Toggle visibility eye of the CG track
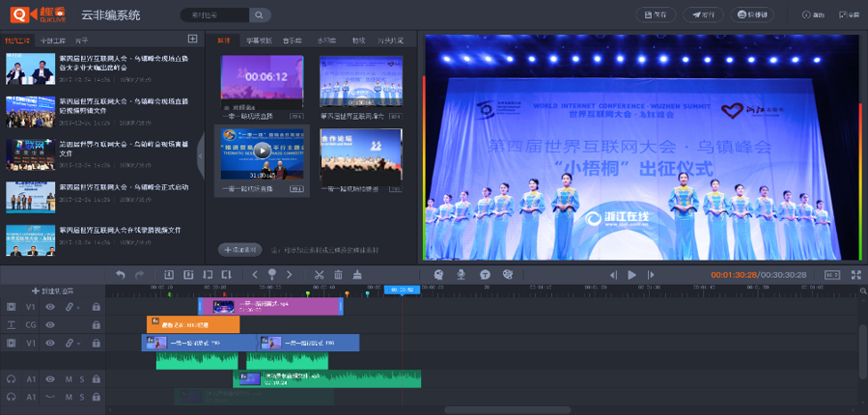 [50, 325]
